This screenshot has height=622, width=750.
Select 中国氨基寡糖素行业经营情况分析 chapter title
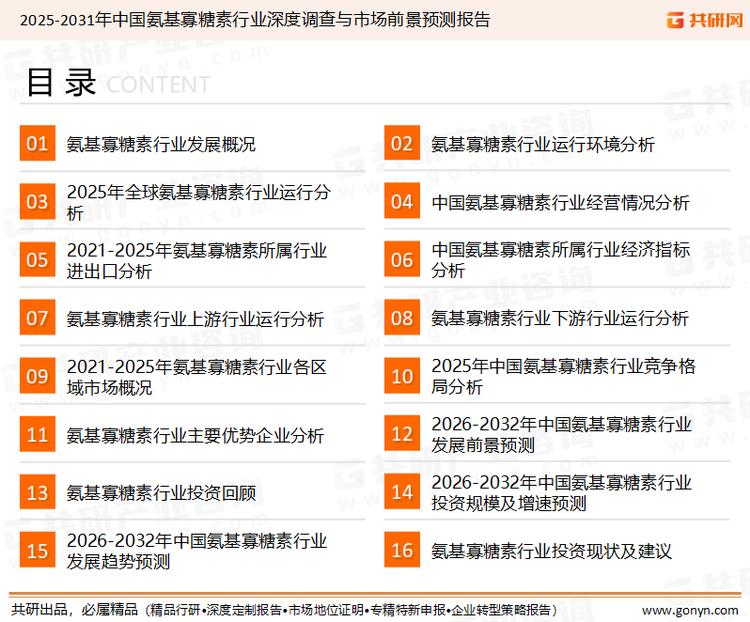click(561, 202)
